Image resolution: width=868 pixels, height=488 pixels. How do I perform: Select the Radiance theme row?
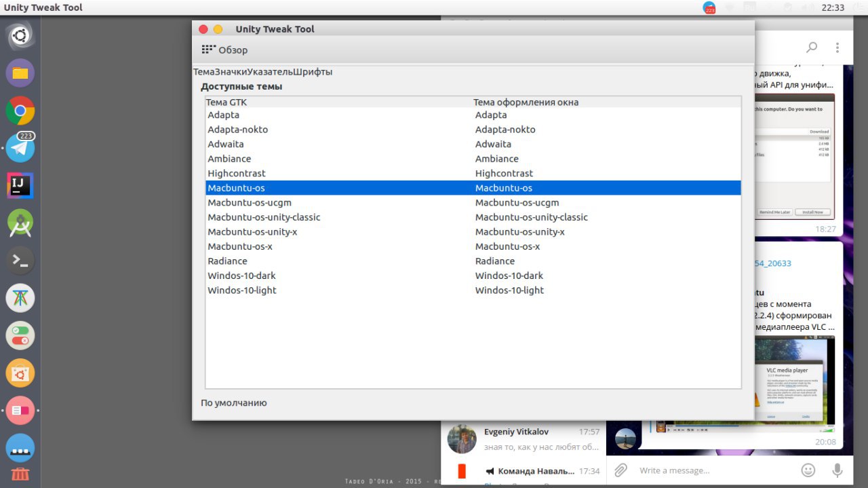[x=473, y=261]
